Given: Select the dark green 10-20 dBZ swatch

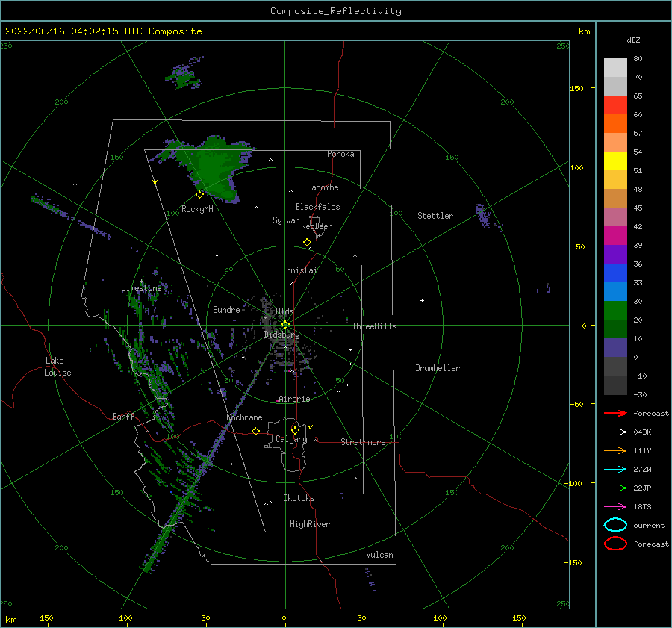Looking at the screenshot, I should tap(615, 329).
